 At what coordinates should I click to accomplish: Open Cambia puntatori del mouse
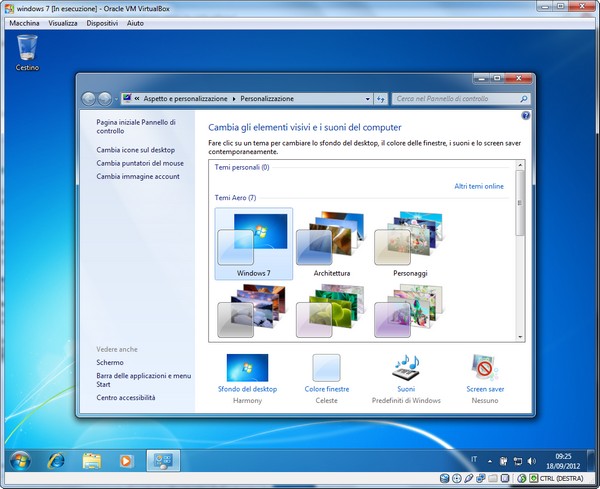140,163
